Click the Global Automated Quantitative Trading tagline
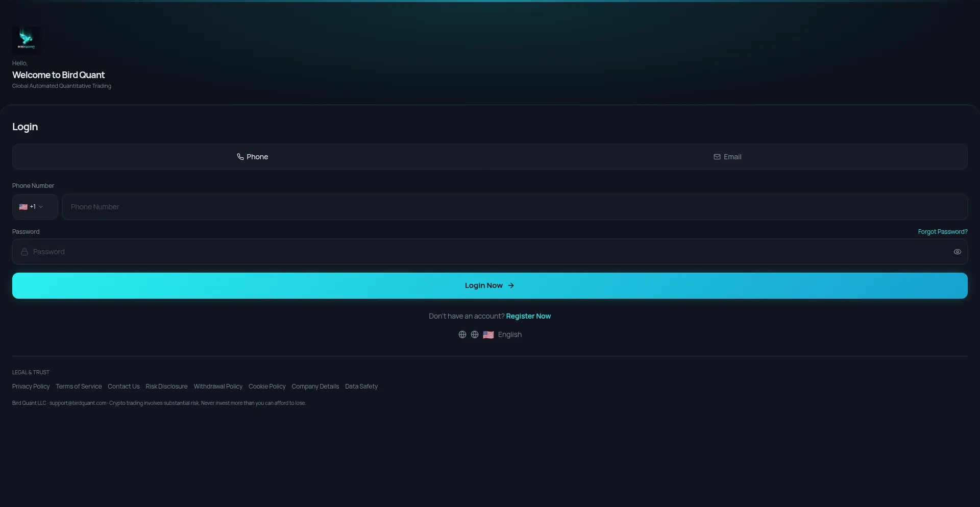980x507 pixels. (x=62, y=86)
